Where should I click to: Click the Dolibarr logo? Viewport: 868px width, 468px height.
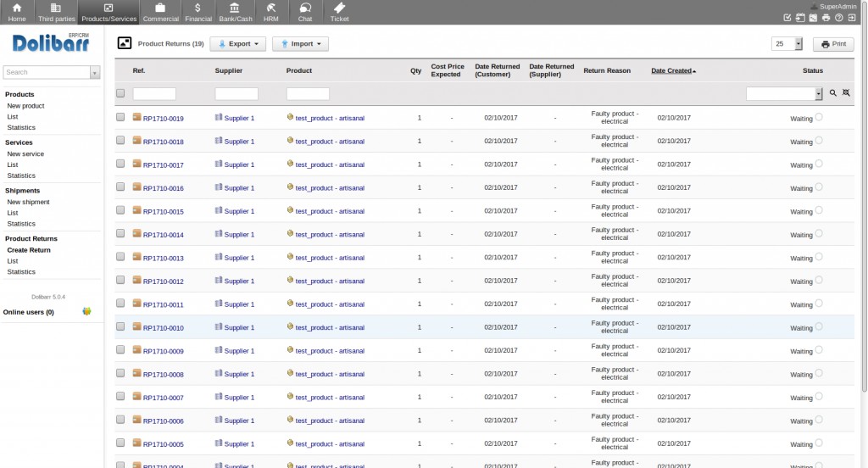pyautogui.click(x=51, y=43)
